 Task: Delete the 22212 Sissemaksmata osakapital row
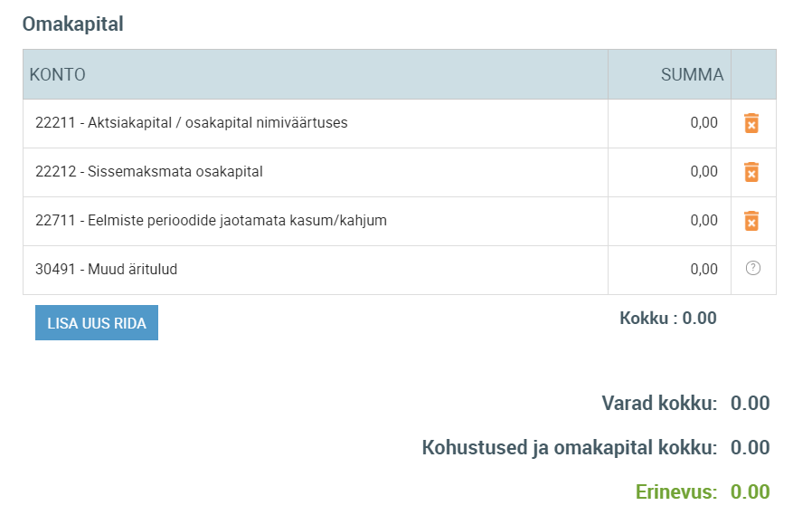coord(751,172)
